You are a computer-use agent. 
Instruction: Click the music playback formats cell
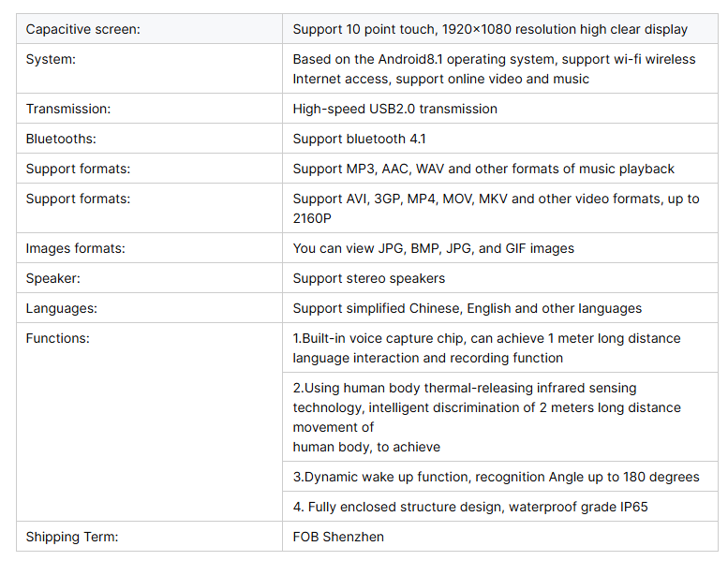coord(500,169)
